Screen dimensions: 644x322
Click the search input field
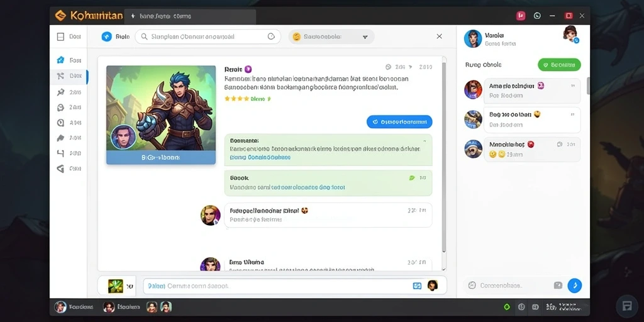click(208, 36)
